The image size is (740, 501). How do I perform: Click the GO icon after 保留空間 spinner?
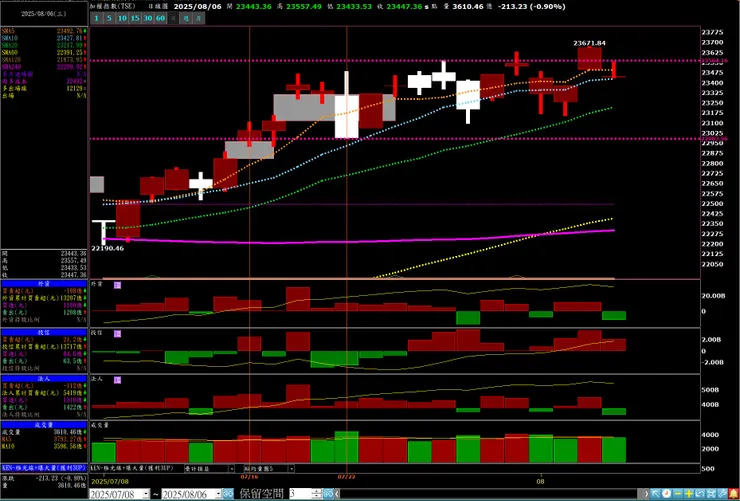[328, 494]
